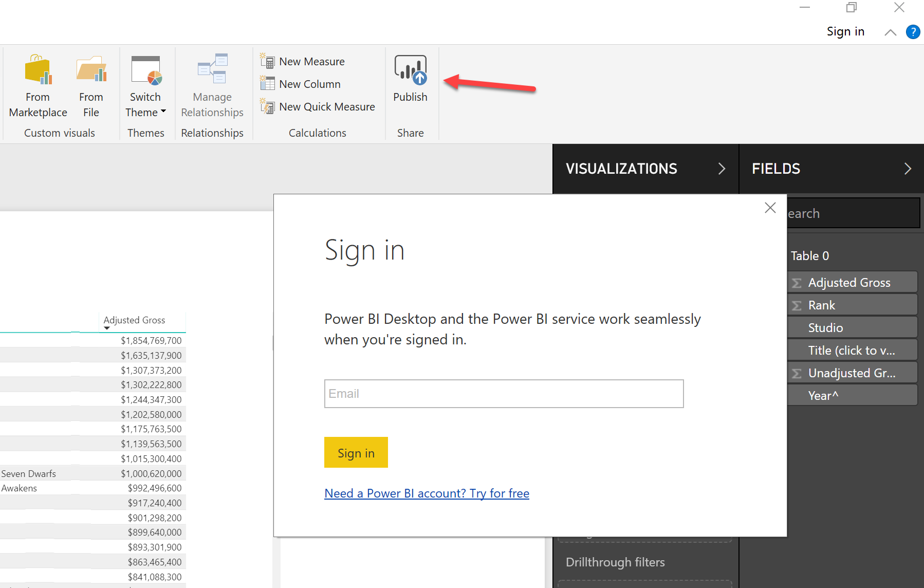Select the Unadjusted Gr... field
Image resolution: width=924 pixels, height=588 pixels.
(853, 373)
